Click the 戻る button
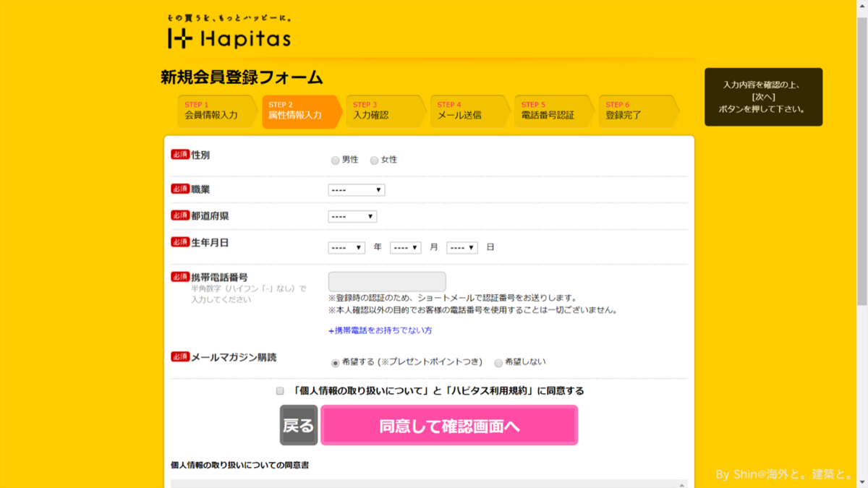Image resolution: width=868 pixels, height=488 pixels. tap(299, 425)
